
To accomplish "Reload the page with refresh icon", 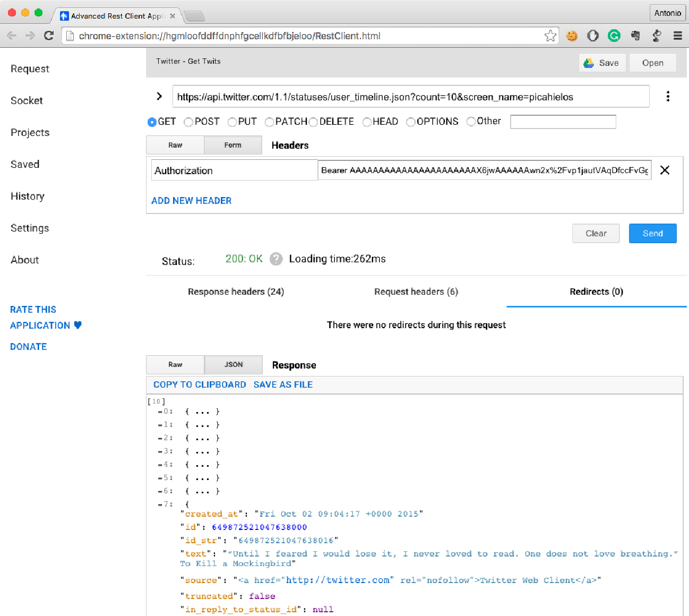I will [49, 36].
